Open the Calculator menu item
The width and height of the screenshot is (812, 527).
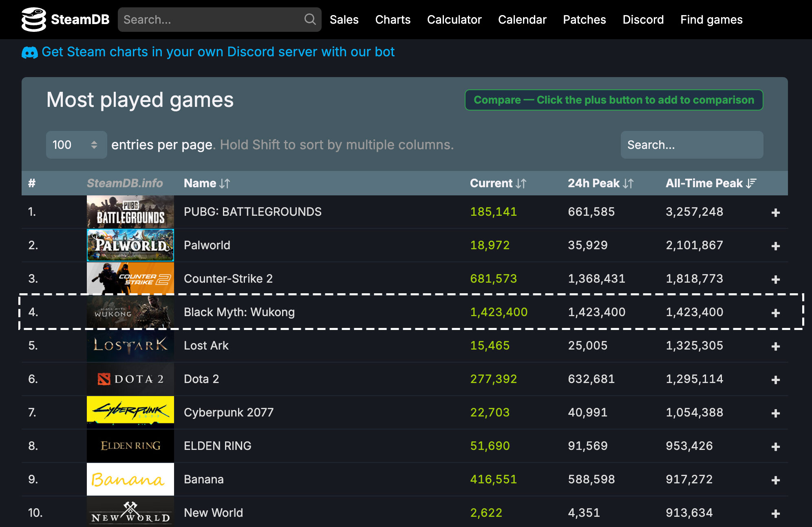click(454, 20)
